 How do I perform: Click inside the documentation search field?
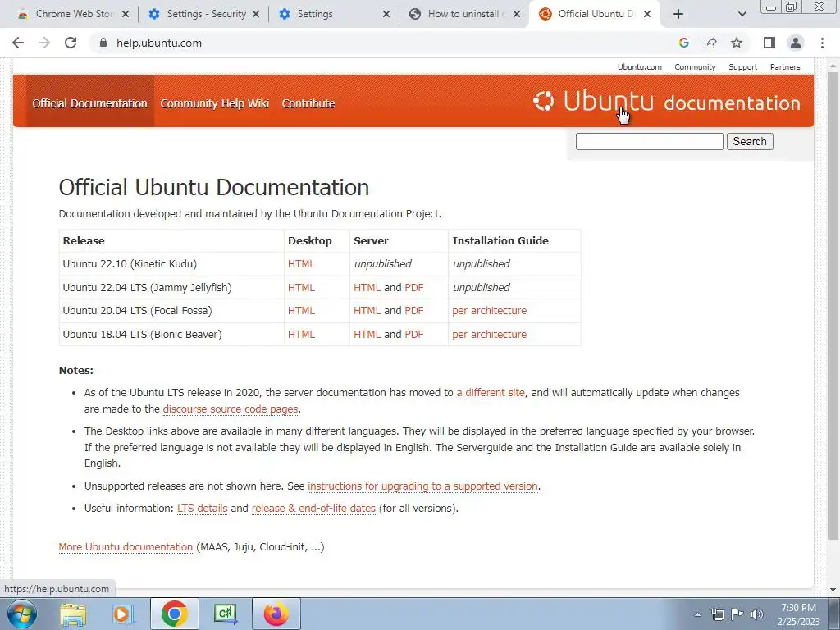coord(650,141)
